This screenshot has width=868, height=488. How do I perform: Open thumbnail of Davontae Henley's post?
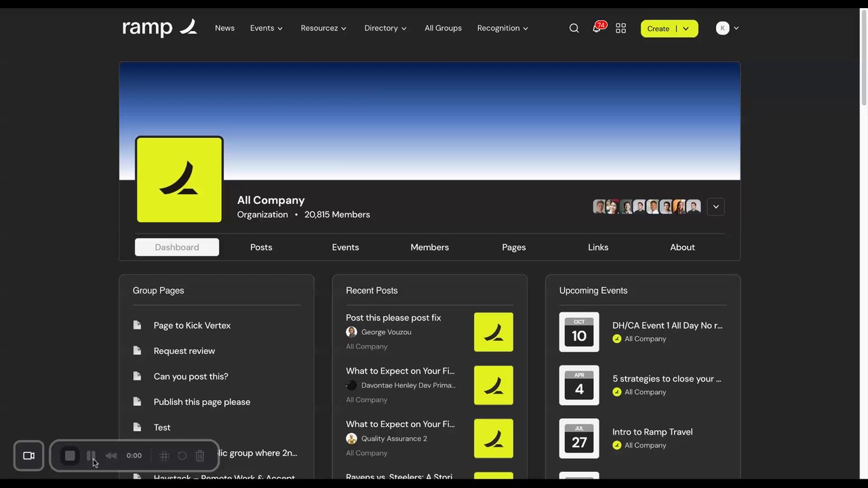[x=494, y=385]
